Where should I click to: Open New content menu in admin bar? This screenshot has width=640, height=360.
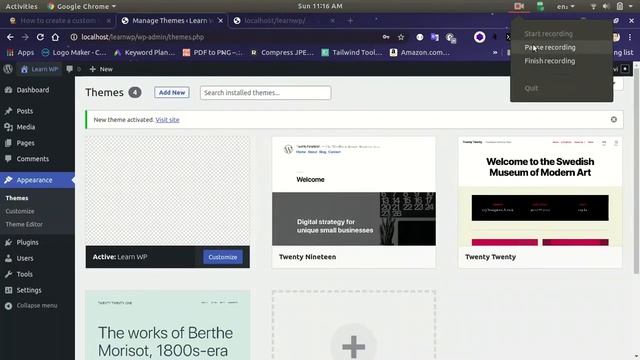[x=101, y=69]
